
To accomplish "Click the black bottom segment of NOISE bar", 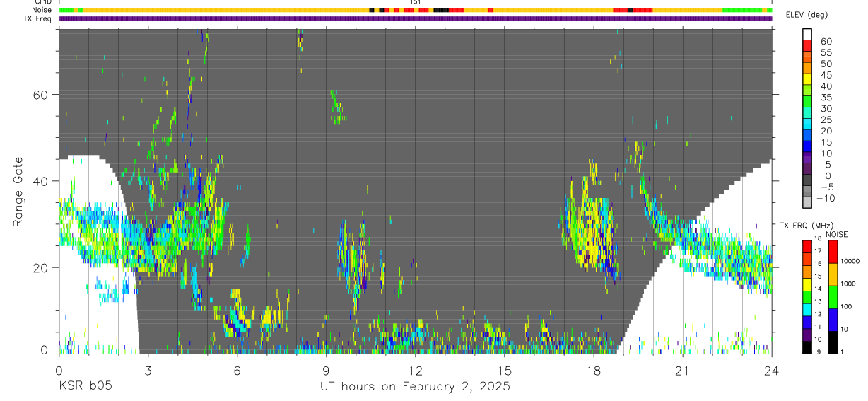I will click(833, 342).
